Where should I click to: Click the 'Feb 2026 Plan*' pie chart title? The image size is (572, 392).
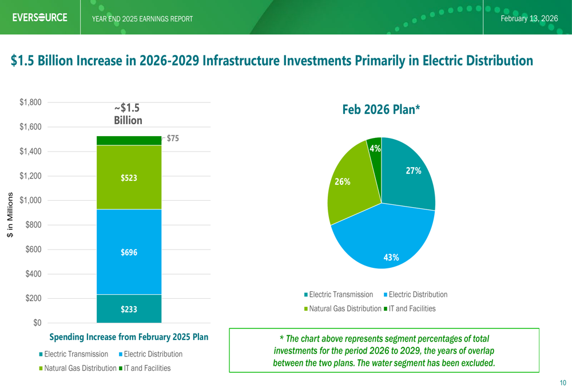tap(381, 109)
